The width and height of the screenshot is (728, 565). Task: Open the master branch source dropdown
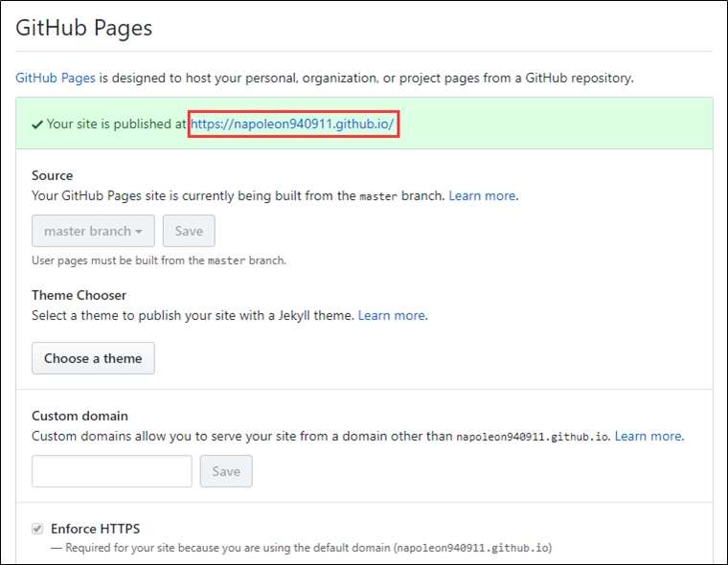[x=93, y=231]
